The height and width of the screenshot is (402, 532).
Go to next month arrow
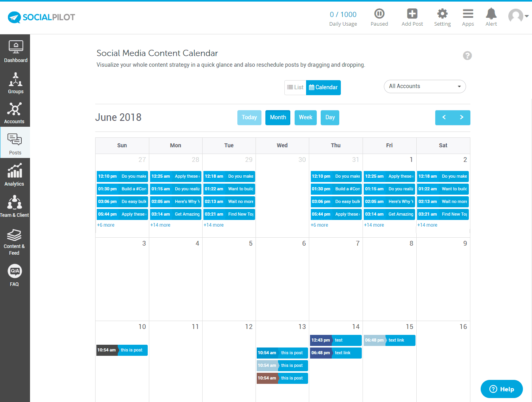pos(461,117)
